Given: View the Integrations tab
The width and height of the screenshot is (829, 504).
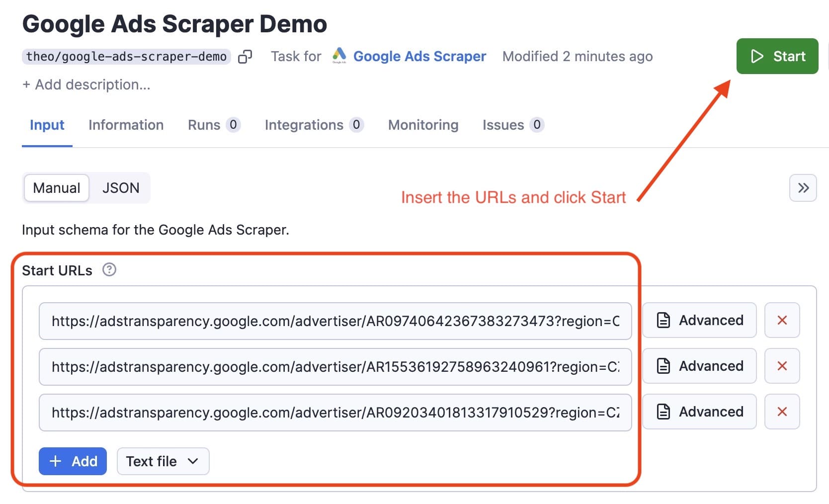Looking at the screenshot, I should coord(304,125).
